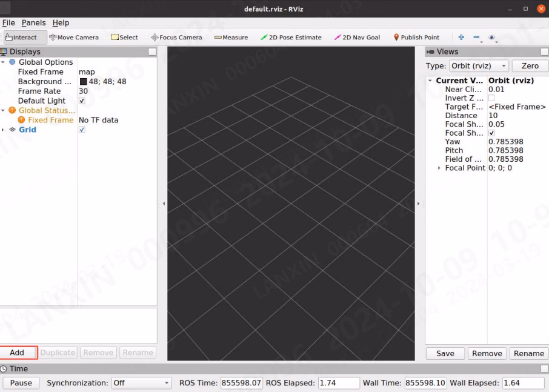Select the Yaw property row

487,142
